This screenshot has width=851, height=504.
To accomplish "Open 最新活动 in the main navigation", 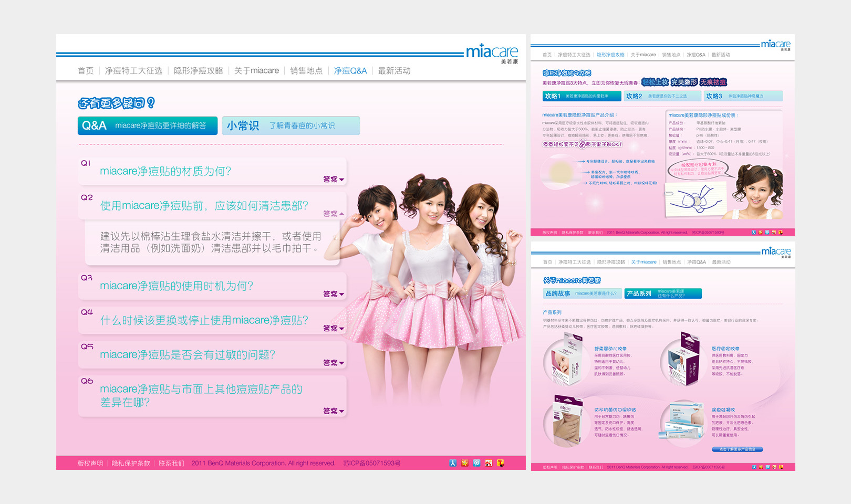I will [x=394, y=70].
